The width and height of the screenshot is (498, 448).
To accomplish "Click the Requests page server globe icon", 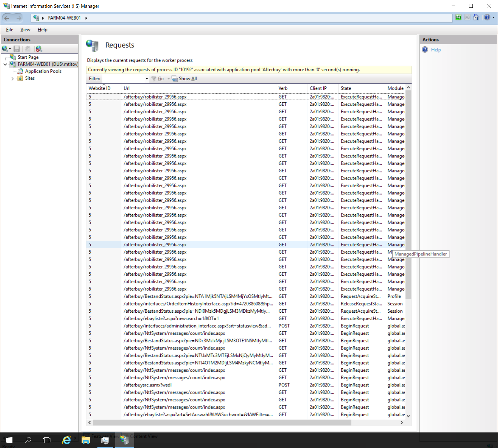I will coord(92,46).
